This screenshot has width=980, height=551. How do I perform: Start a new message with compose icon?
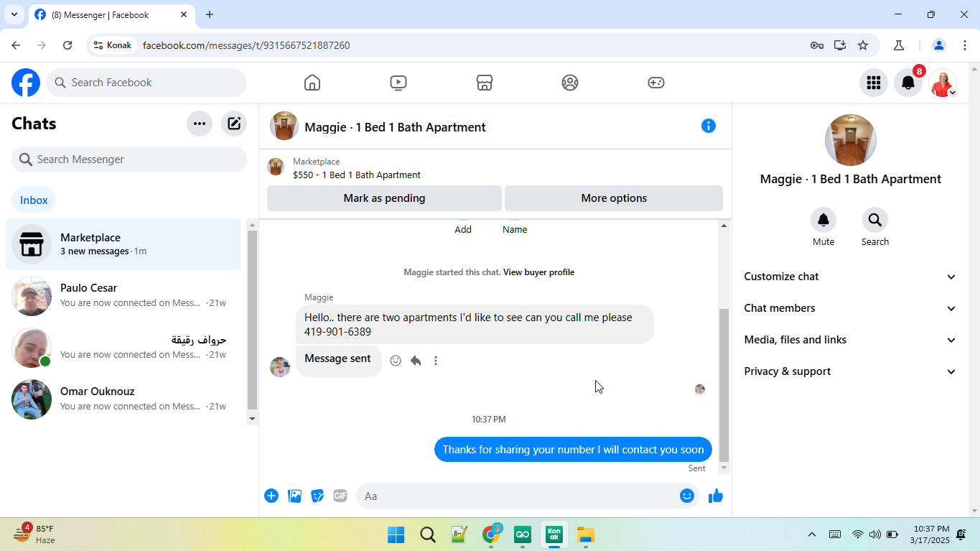(x=234, y=124)
